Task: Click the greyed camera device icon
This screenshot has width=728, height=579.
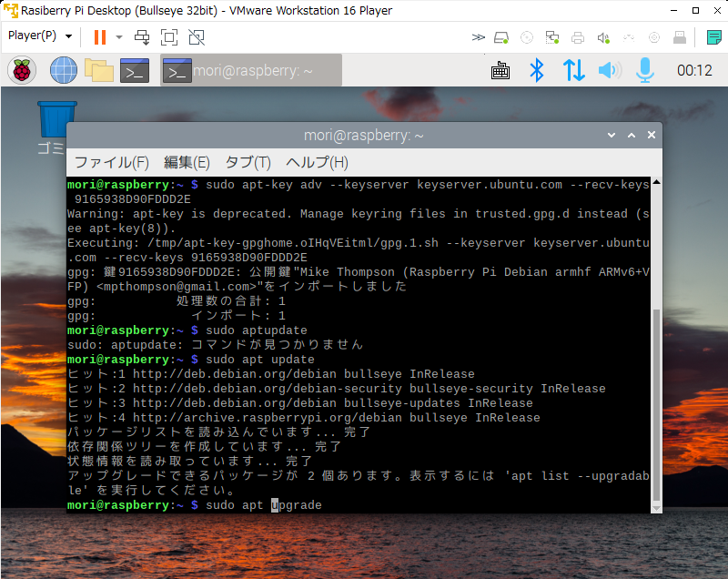Action: [x=654, y=37]
